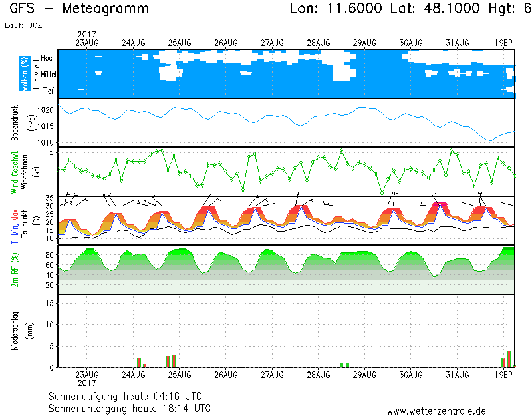
Task: Click the "2m RF (%)" axis label
Action: coord(15,270)
